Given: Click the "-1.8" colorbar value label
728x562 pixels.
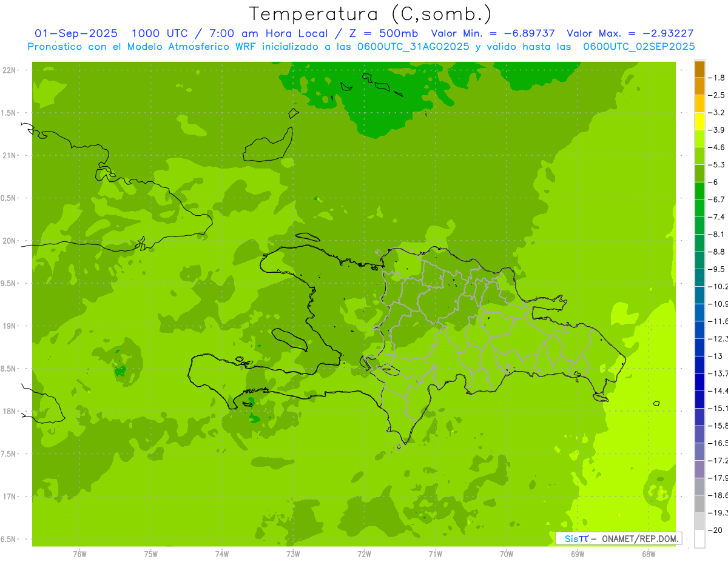Looking at the screenshot, I should (716, 78).
